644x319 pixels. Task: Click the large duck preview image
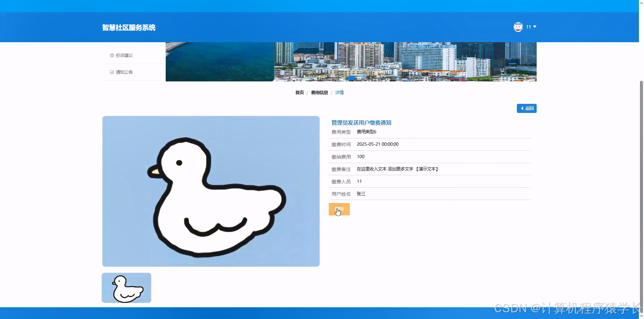click(x=211, y=191)
